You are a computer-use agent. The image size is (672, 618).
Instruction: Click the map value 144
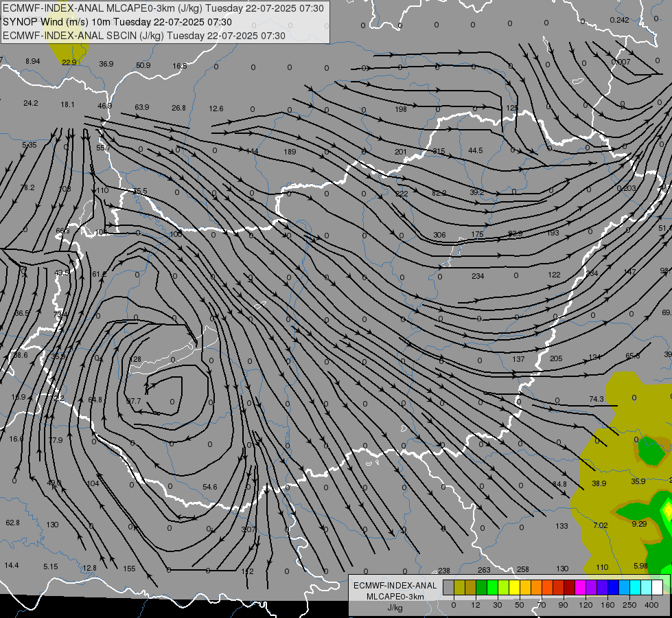point(252,151)
